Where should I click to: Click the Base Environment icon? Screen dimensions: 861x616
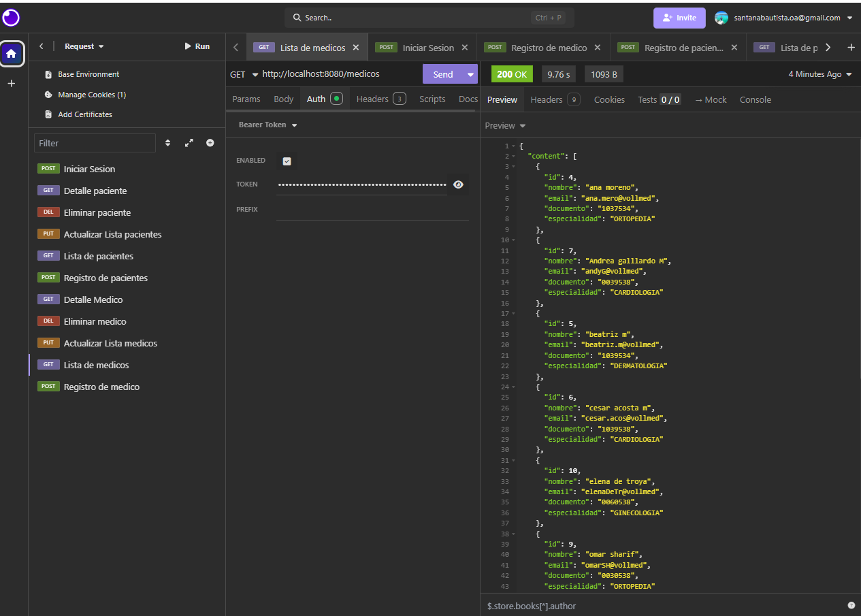[48, 74]
